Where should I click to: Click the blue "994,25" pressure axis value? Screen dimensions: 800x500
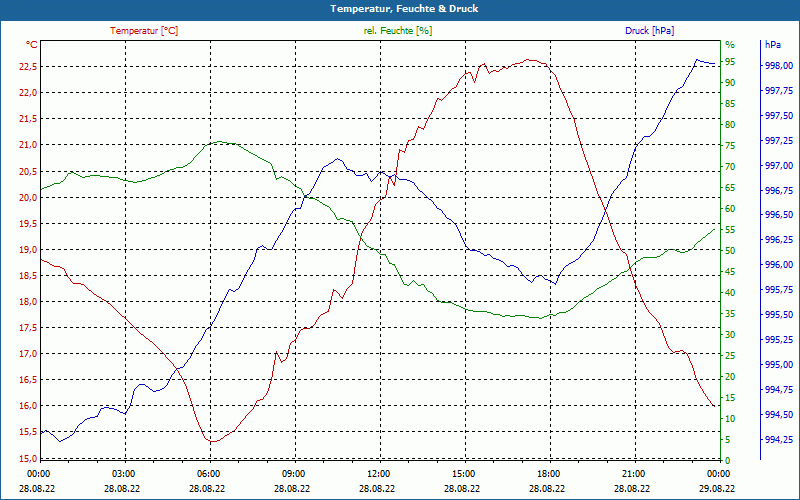tap(779, 440)
